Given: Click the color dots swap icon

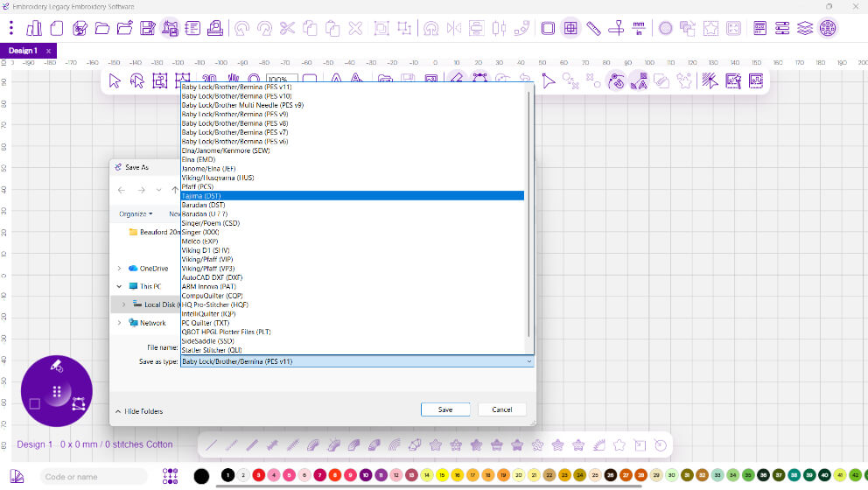Looking at the screenshot, I should pos(171,476).
